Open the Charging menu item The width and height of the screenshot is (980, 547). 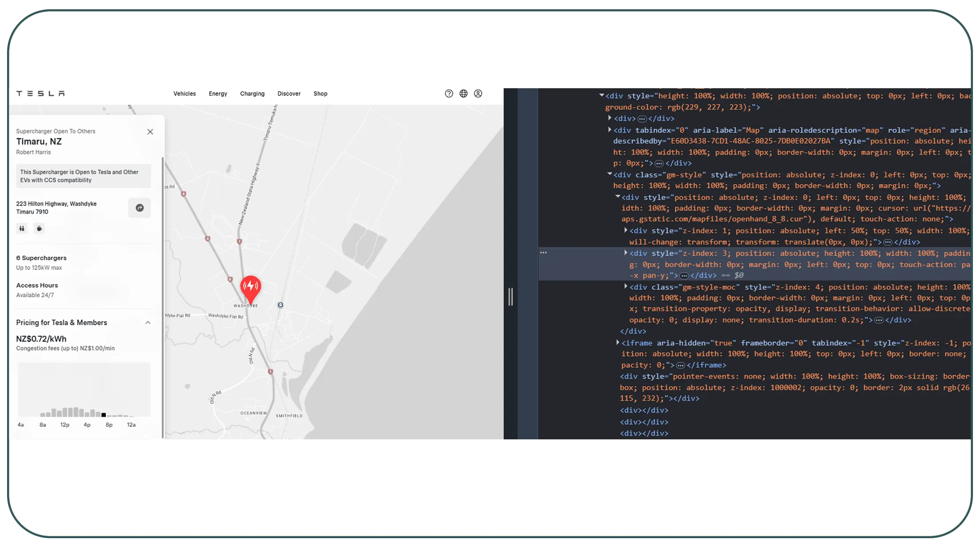click(x=252, y=93)
